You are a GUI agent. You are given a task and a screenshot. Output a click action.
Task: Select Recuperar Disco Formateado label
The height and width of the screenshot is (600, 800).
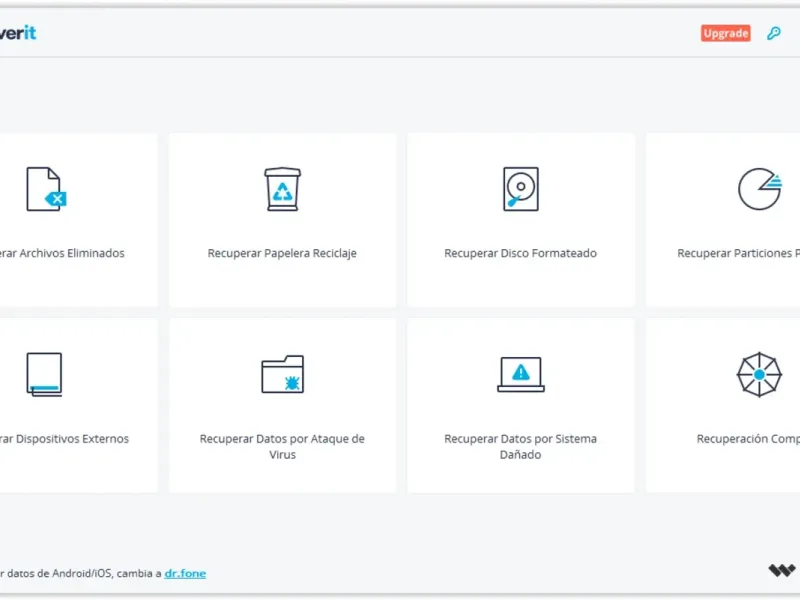click(x=520, y=253)
